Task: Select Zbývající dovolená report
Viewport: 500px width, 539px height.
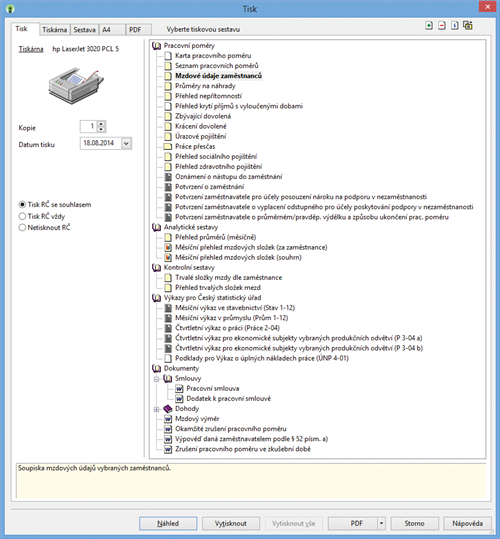Action: click(x=203, y=116)
